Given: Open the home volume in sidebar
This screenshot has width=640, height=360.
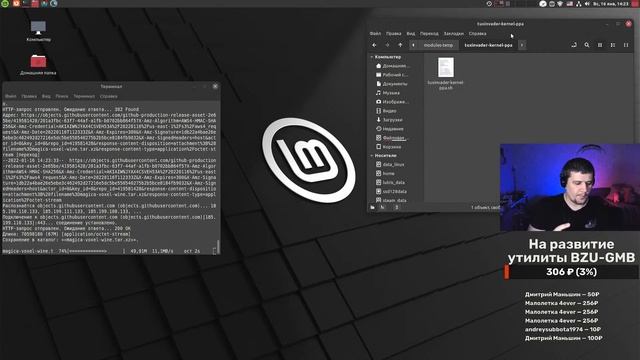Looking at the screenshot, I should tap(386, 173).
